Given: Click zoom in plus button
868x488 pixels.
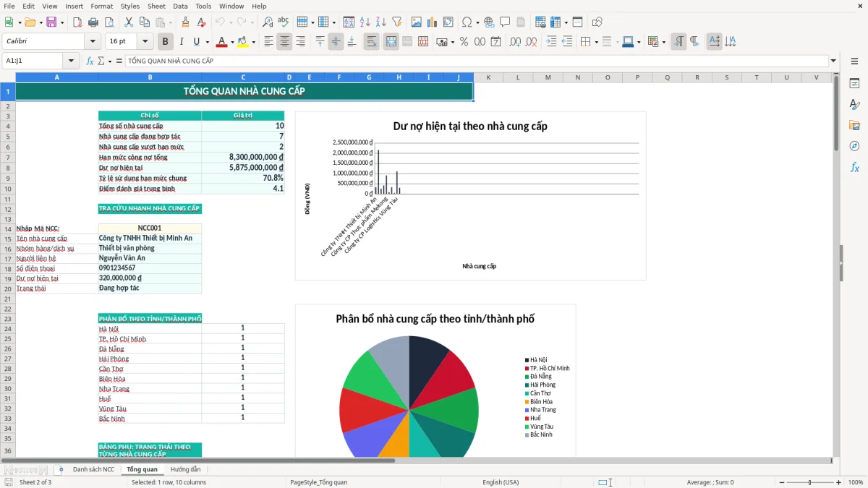Looking at the screenshot, I should [x=838, y=482].
